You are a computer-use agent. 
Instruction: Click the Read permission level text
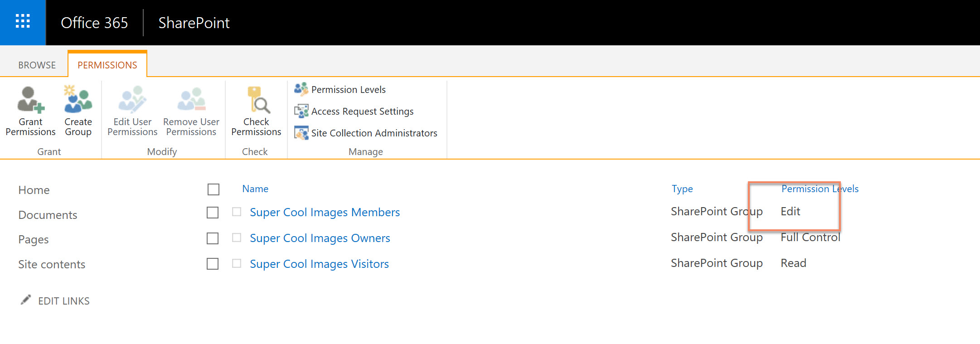point(793,263)
